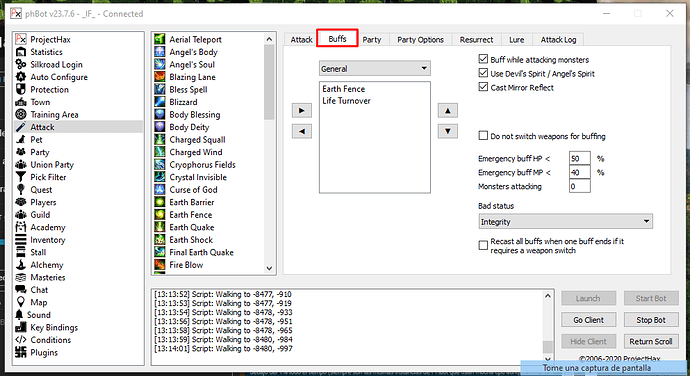Enable Recast all buffs when one ends
Viewport: 690px width, 376px height.
click(x=483, y=245)
